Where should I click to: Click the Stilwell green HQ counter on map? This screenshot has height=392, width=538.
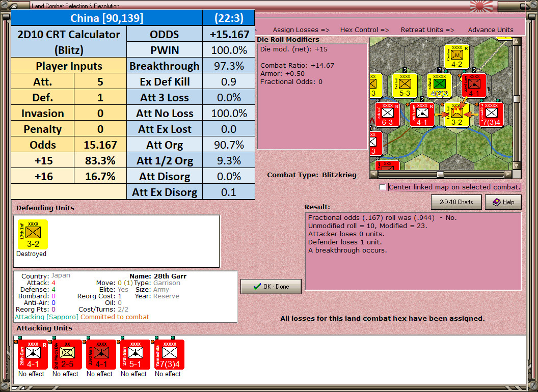(x=439, y=86)
